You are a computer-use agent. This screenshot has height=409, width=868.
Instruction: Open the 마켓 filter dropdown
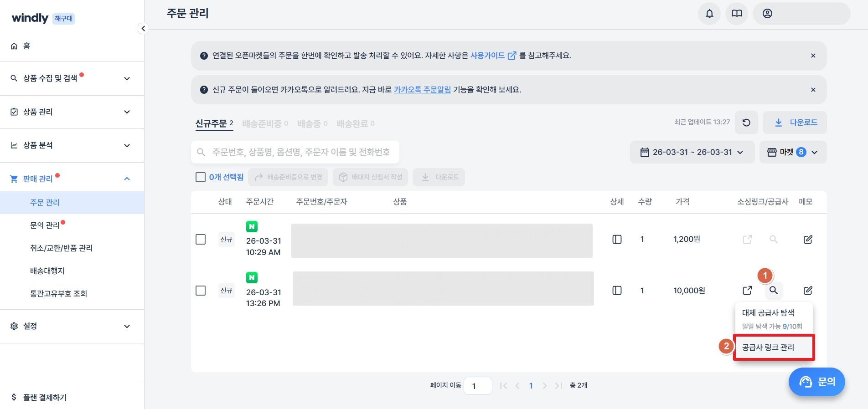coord(792,152)
